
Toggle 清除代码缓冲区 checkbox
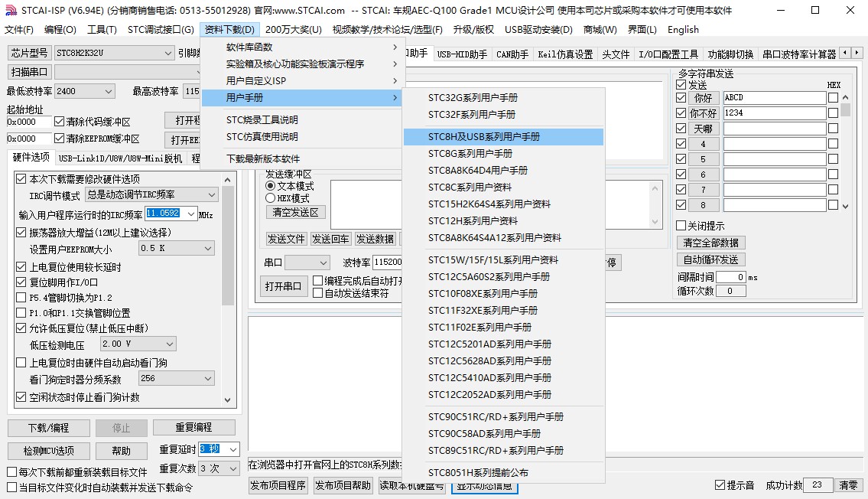tap(59, 122)
